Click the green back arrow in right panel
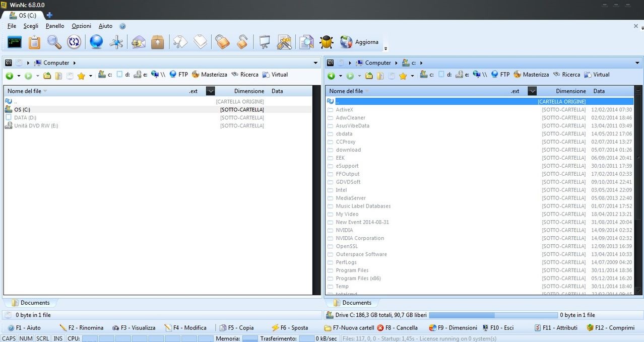Image resolution: width=644 pixels, height=342 pixels. point(331,76)
